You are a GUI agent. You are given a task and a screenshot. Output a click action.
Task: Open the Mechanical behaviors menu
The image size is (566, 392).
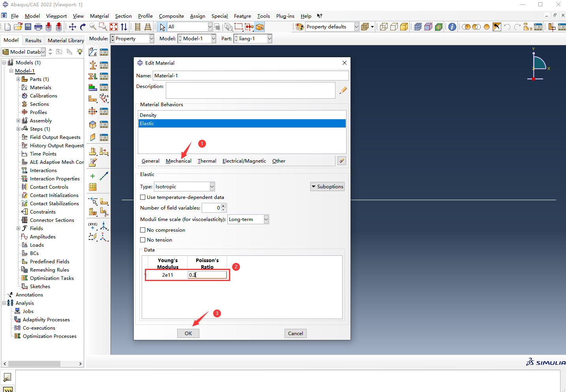[x=178, y=161]
